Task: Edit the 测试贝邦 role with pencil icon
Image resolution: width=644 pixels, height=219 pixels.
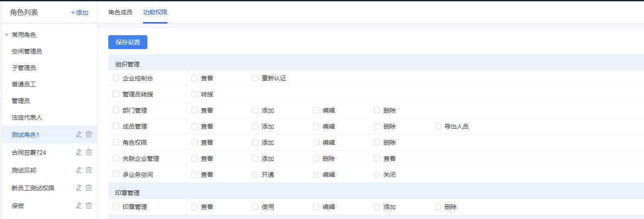Action: coord(79,170)
